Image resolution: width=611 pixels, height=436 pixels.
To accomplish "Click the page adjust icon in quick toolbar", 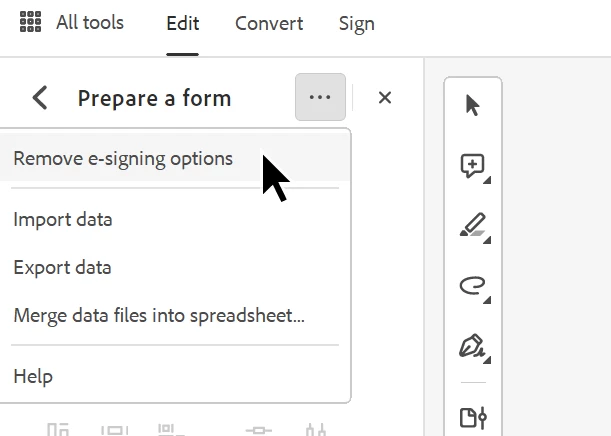I will pos(473,418).
